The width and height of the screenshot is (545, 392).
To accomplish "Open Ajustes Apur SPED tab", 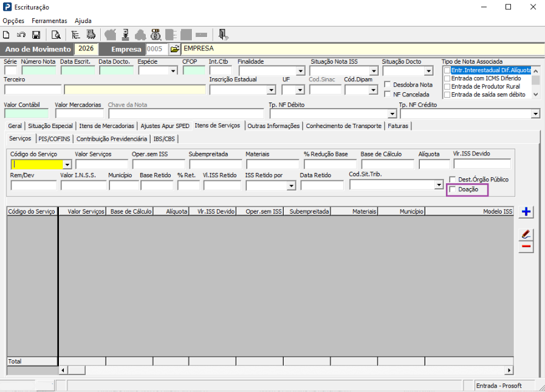I will (165, 126).
